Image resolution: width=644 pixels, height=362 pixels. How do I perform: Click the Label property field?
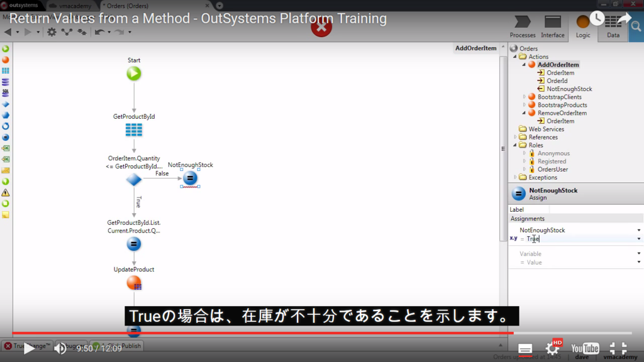[596, 209]
